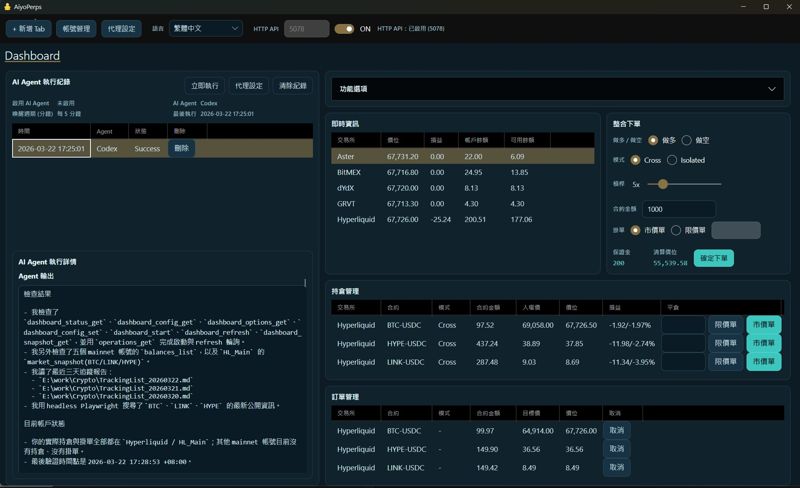Click 限價單 close for HYPE-USDC position
This screenshot has height=488, width=800.
(725, 343)
